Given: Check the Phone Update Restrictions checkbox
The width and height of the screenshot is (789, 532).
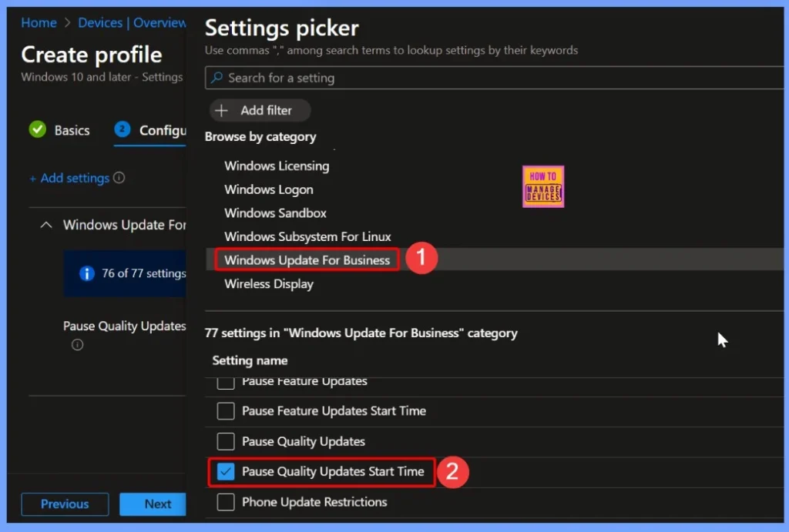Looking at the screenshot, I should tap(226, 501).
